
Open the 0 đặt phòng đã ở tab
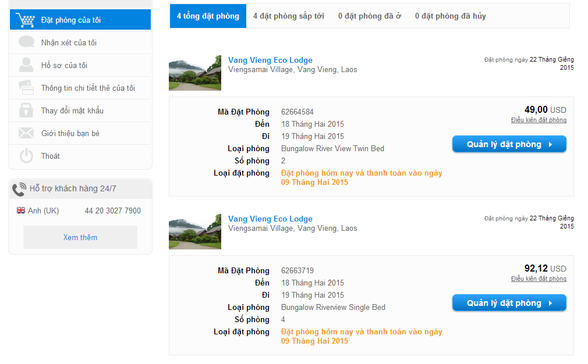369,16
